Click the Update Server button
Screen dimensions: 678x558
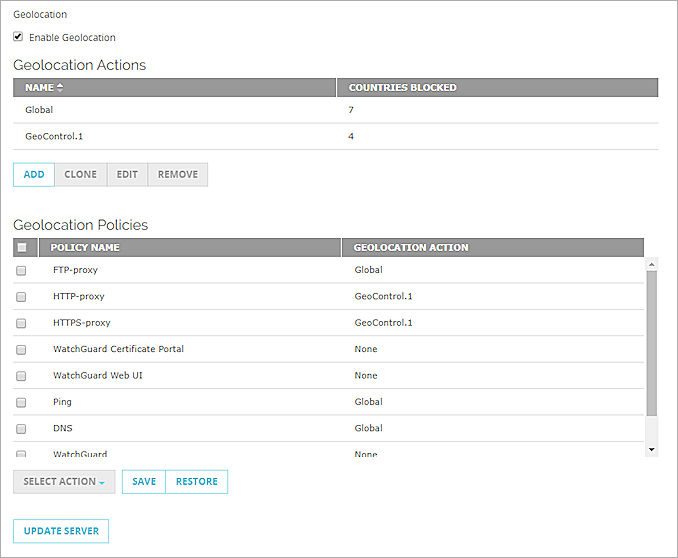(61, 531)
